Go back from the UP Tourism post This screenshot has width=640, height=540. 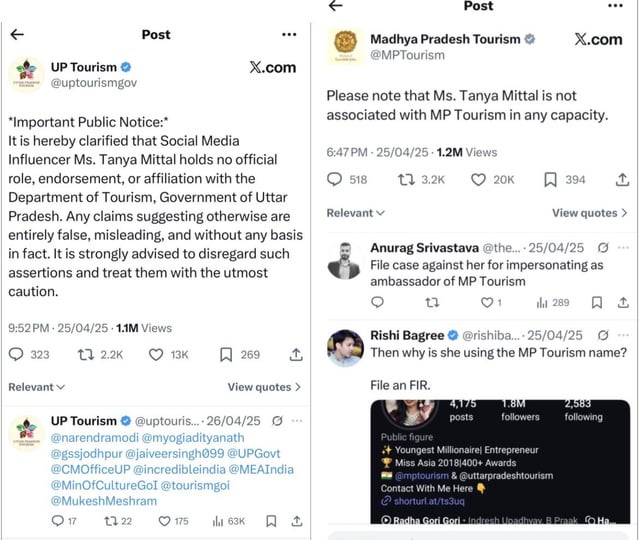click(x=16, y=34)
